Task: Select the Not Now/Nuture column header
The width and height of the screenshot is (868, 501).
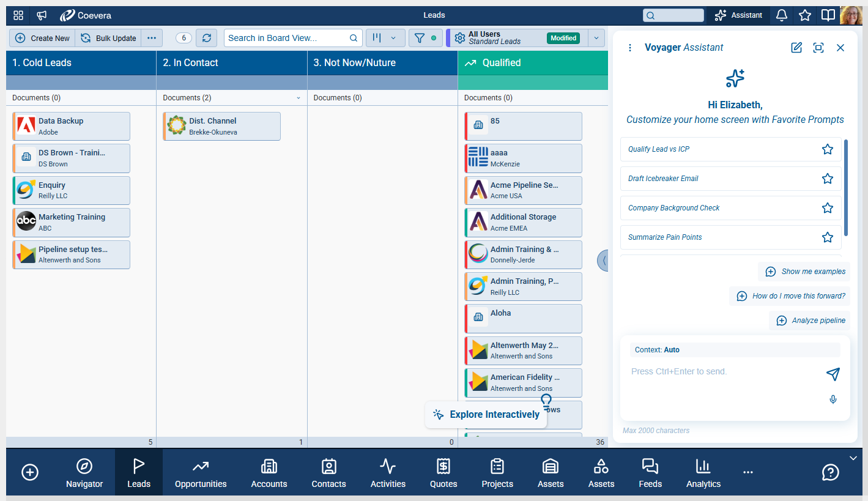Action: tap(382, 62)
